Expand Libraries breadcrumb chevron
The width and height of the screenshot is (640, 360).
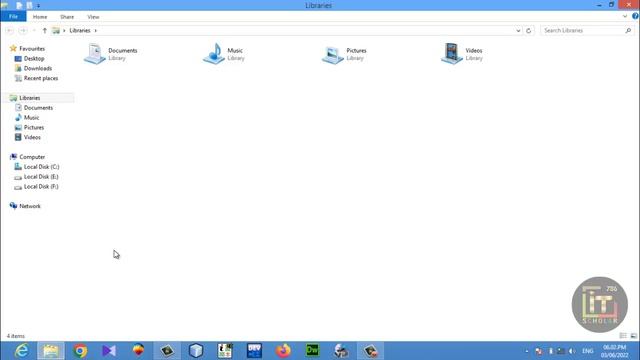pyautogui.click(x=96, y=31)
